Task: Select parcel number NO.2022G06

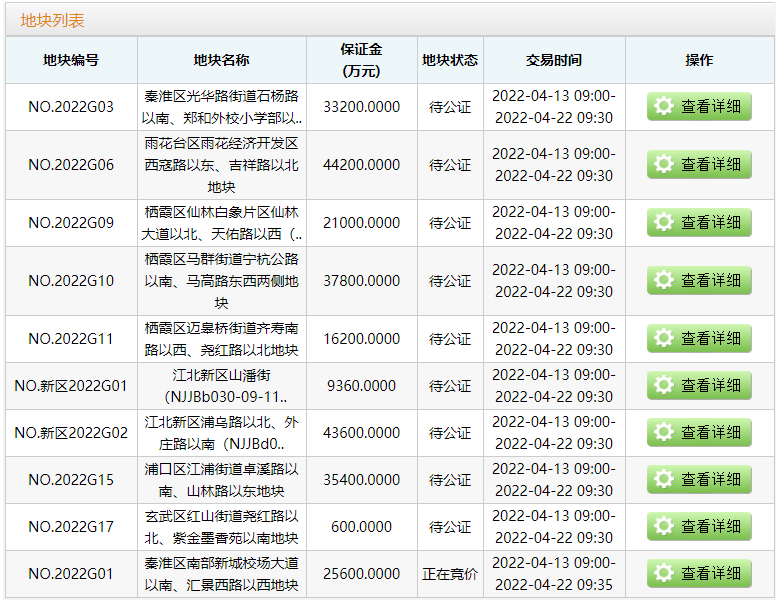Action: [x=71, y=165]
